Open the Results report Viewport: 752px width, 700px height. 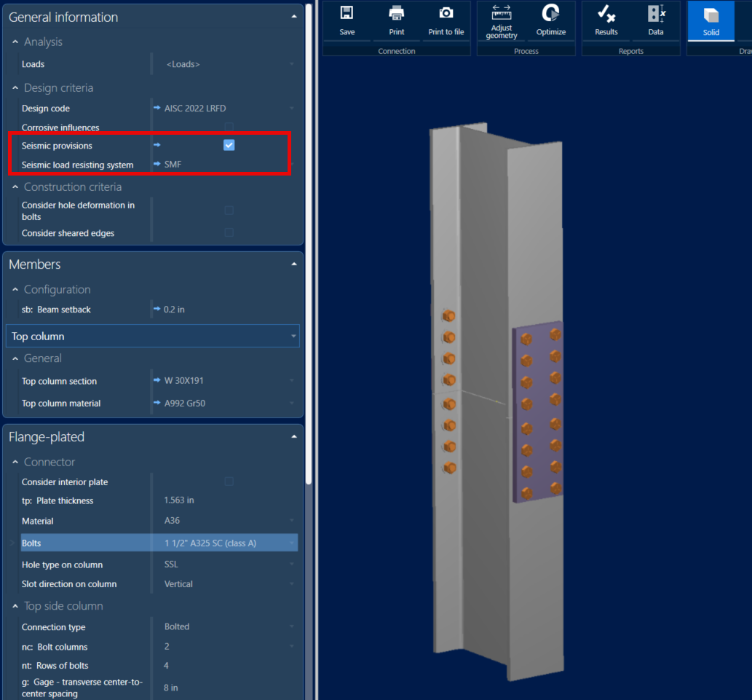click(606, 20)
